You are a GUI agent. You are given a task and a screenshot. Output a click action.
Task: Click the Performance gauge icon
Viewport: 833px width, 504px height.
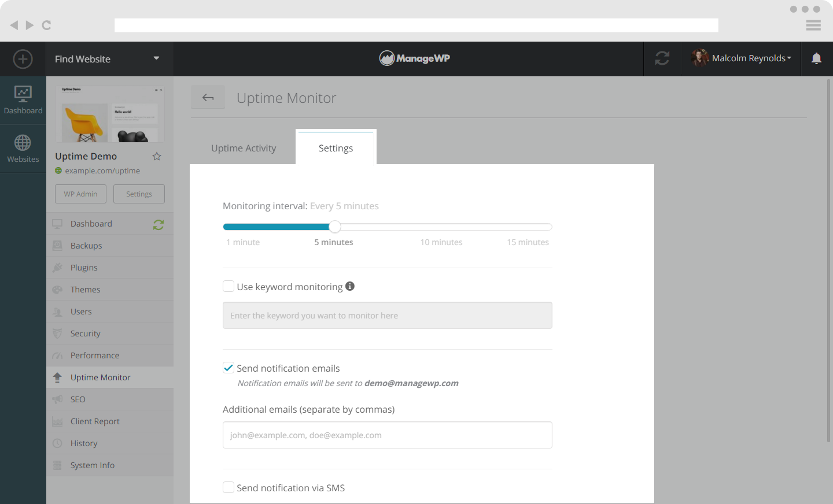[x=57, y=355]
